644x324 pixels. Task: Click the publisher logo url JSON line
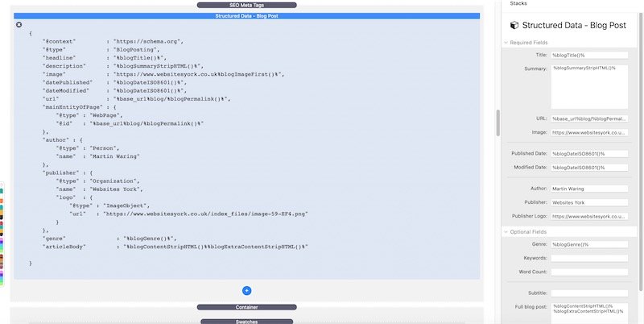(188, 214)
